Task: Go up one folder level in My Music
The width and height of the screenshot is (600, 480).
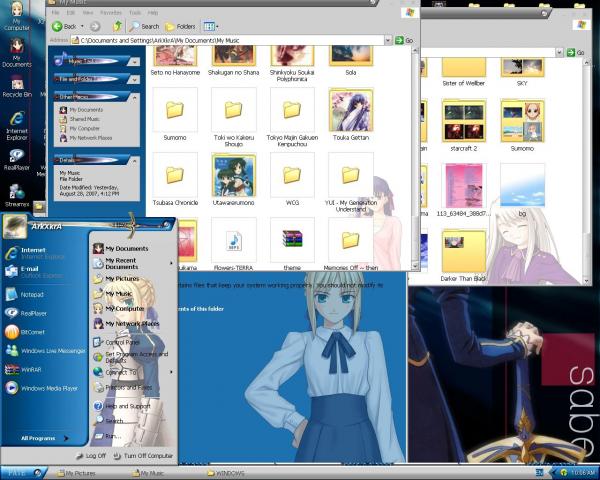Action: 117,26
